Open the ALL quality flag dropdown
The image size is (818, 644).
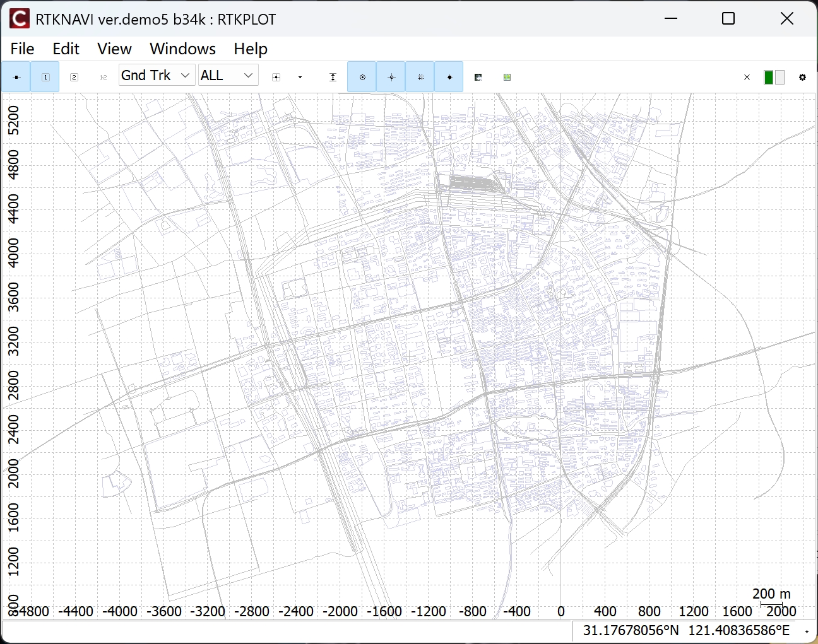(x=228, y=75)
